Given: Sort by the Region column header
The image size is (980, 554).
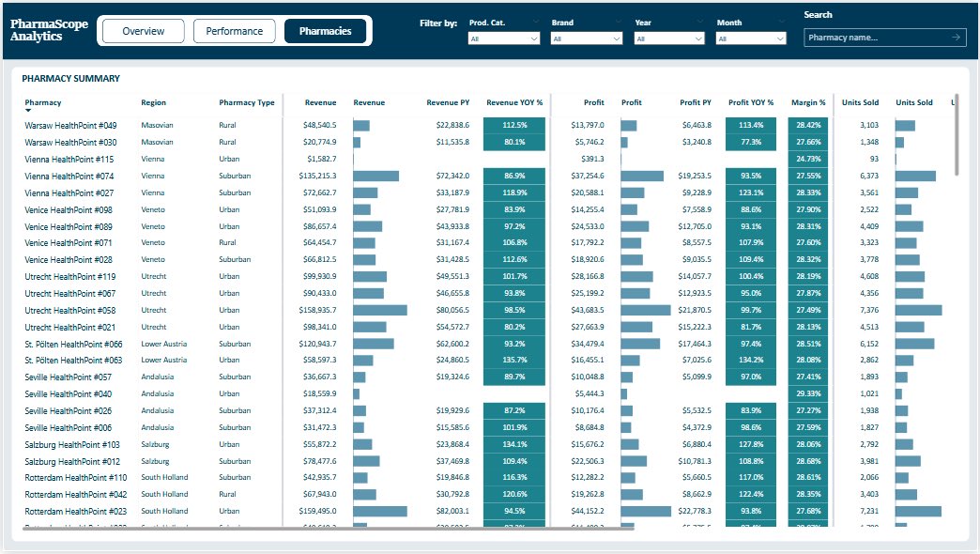Looking at the screenshot, I should coord(153,102).
